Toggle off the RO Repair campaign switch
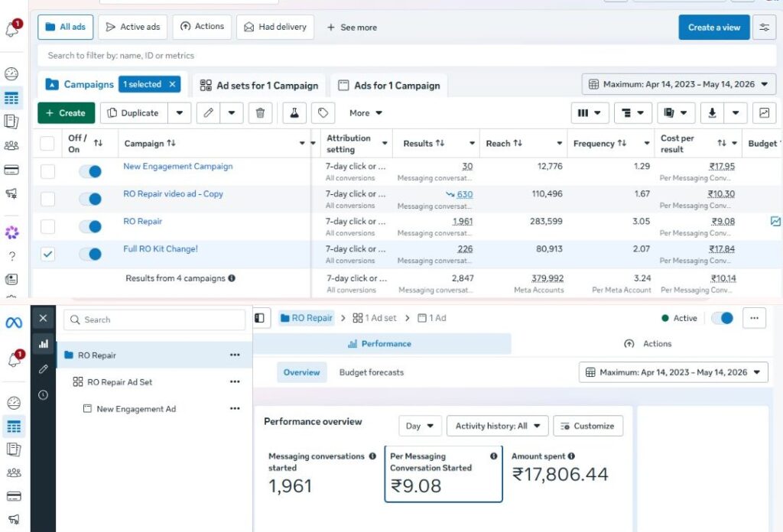Viewport: 783px width, 532px height. (x=90, y=226)
